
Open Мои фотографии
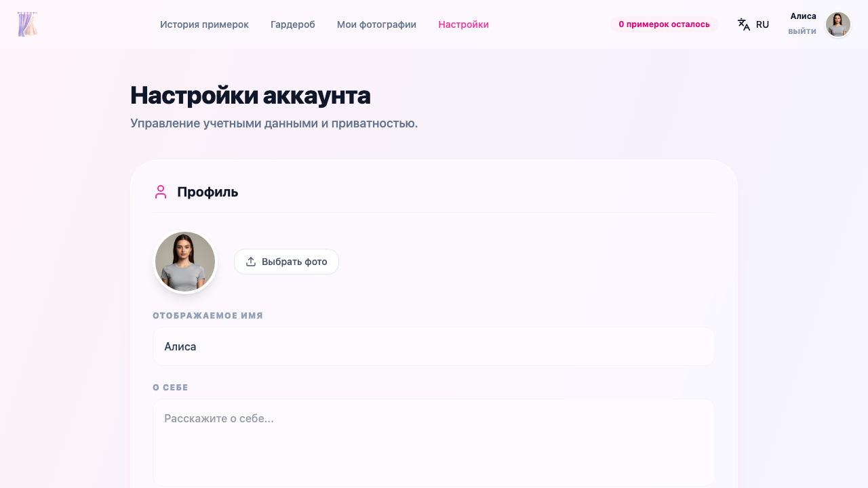pos(376,24)
